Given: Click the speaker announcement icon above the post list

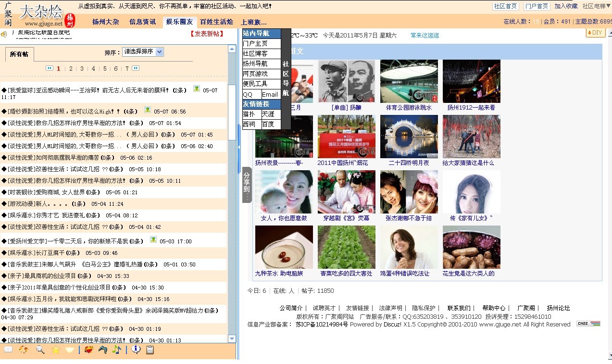Looking at the screenshot, I should pyautogui.click(x=4, y=34).
